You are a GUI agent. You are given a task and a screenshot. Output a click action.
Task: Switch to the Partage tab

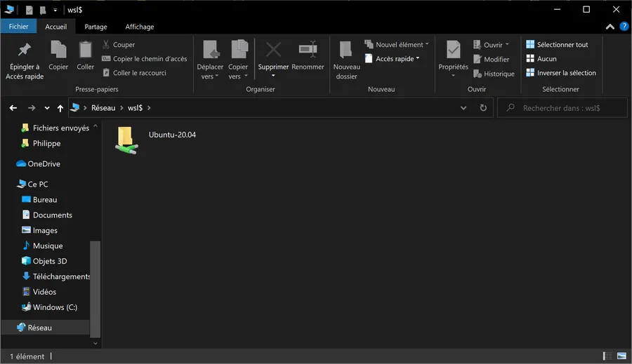[x=96, y=27]
